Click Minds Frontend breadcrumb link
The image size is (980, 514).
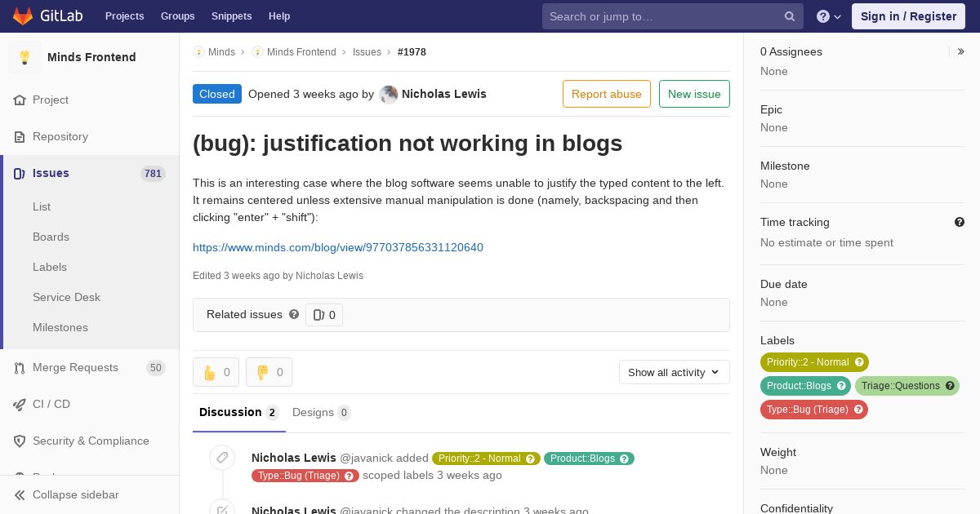[301, 52]
